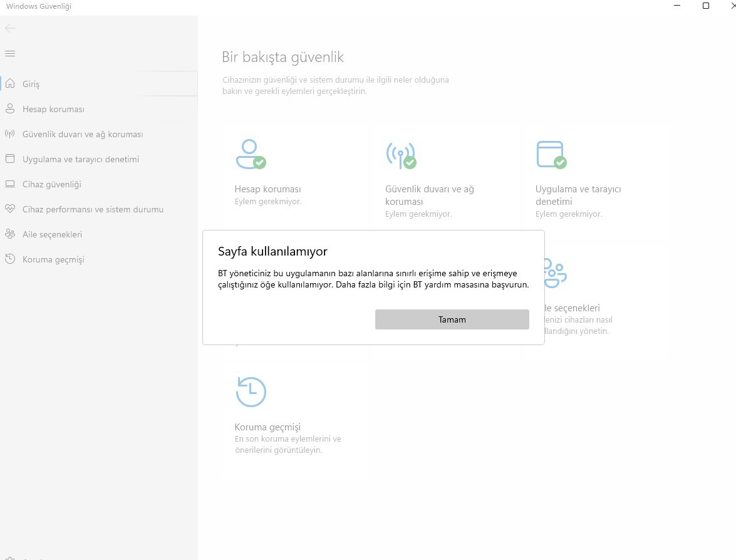Click the Hesap koruması person icon in sidebar

10,109
